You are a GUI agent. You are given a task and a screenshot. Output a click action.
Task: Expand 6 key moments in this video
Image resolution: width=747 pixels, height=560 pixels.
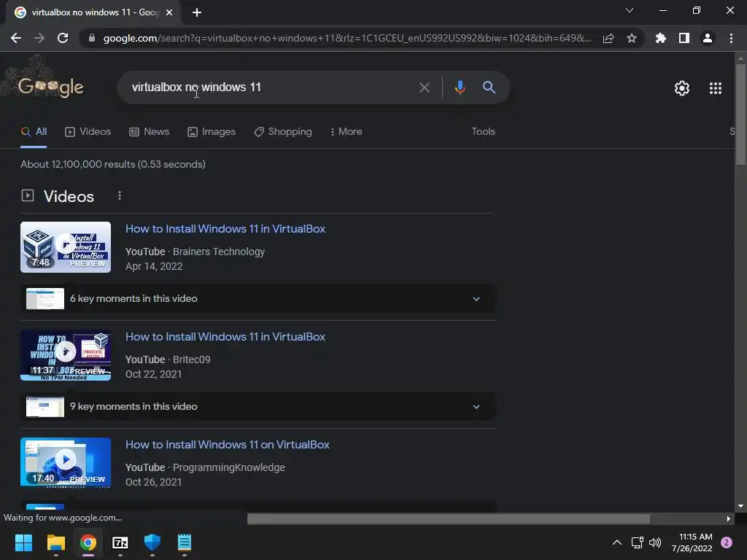tap(258, 298)
